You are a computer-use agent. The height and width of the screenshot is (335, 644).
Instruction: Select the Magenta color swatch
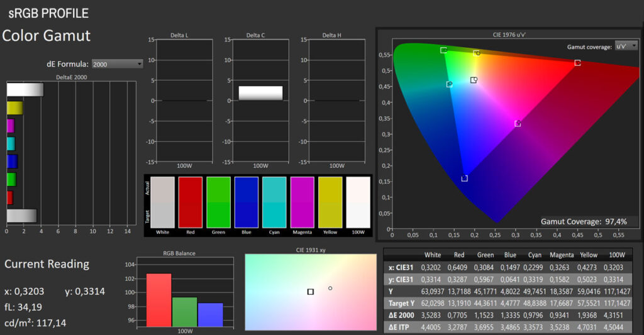pos(303,202)
